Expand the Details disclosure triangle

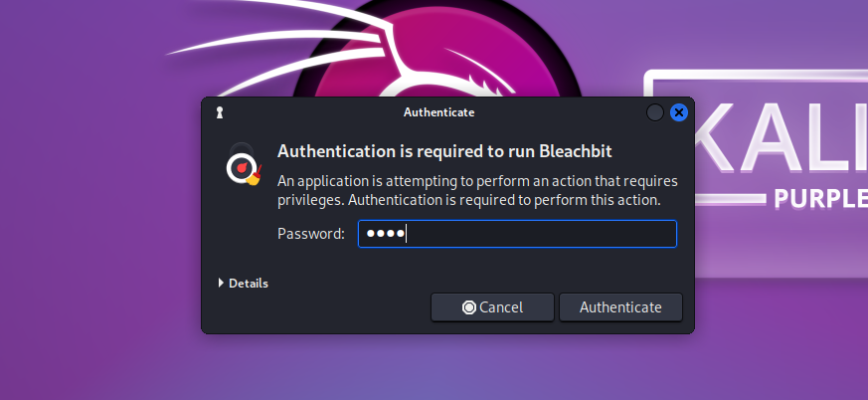tap(221, 283)
